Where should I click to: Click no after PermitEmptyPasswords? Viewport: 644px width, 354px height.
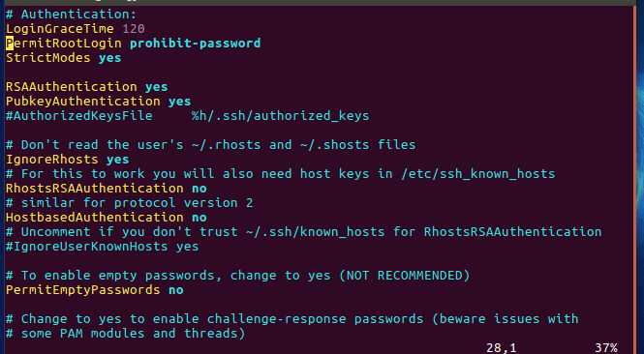coord(176,290)
